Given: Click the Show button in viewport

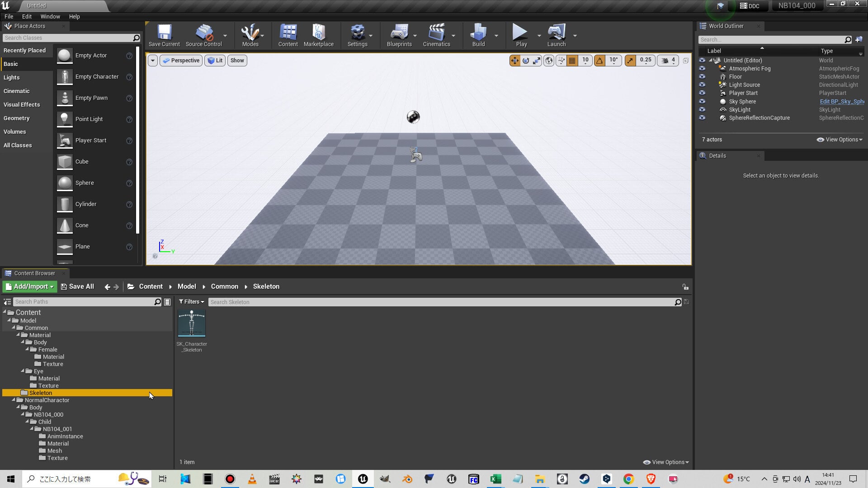Looking at the screenshot, I should pyautogui.click(x=237, y=61).
